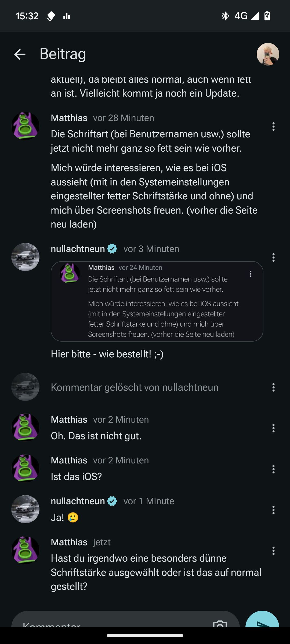Open options for "Oh. Das ist nicht gut."
Image resolution: width=290 pixels, height=644 pixels.
click(273, 428)
